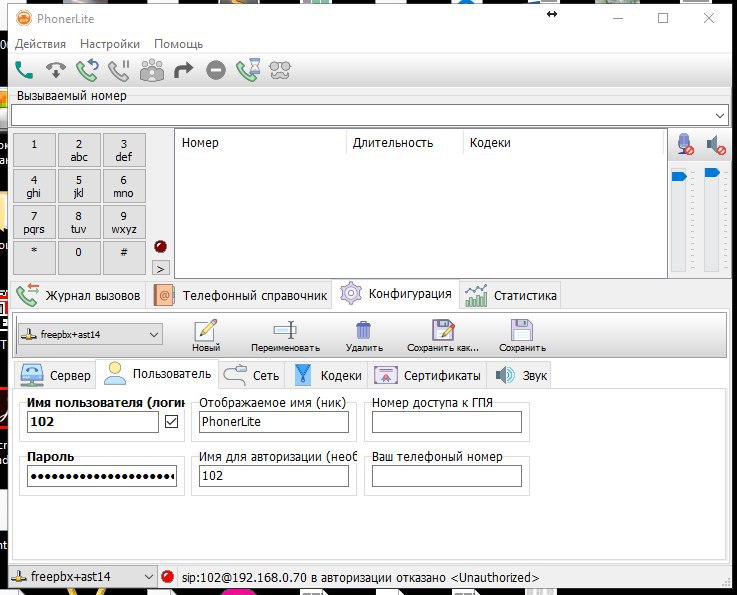
Task: Mute the speaker
Action: [716, 144]
